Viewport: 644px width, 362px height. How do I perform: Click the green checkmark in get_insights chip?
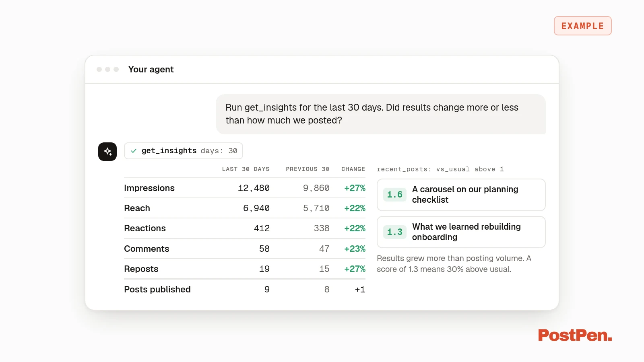coord(134,151)
